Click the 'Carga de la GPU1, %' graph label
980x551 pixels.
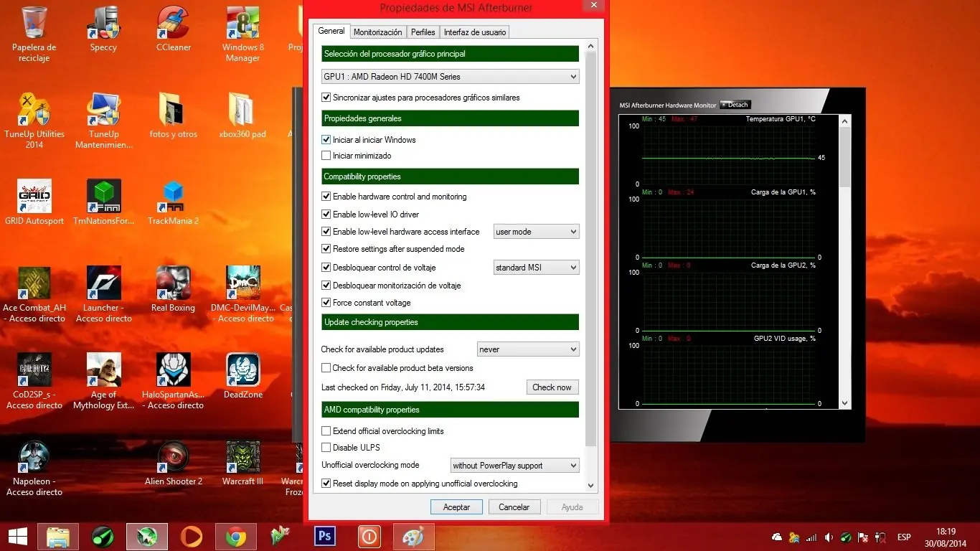[x=783, y=192]
